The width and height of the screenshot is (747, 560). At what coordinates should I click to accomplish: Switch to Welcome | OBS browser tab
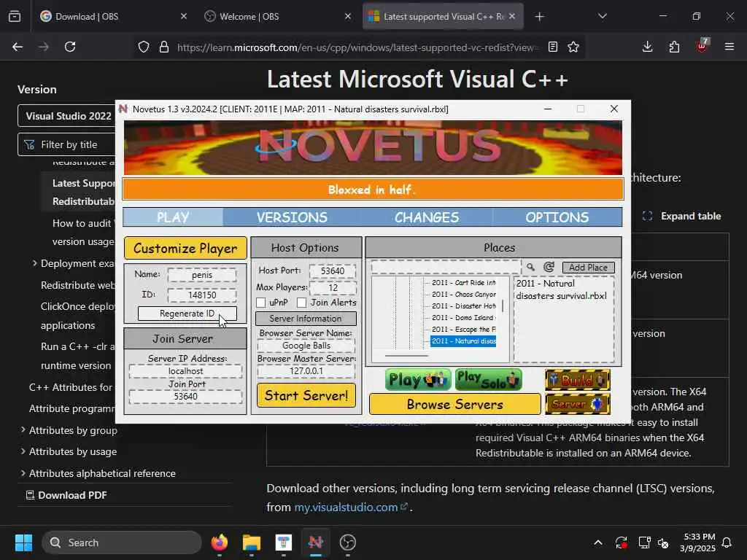(x=276, y=17)
